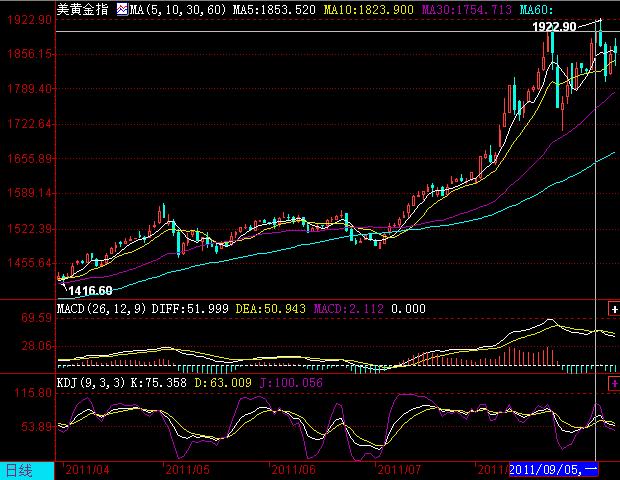The width and height of the screenshot is (620, 480).
Task: Click the 1655.89 price axis label
Action: [x=30, y=159]
